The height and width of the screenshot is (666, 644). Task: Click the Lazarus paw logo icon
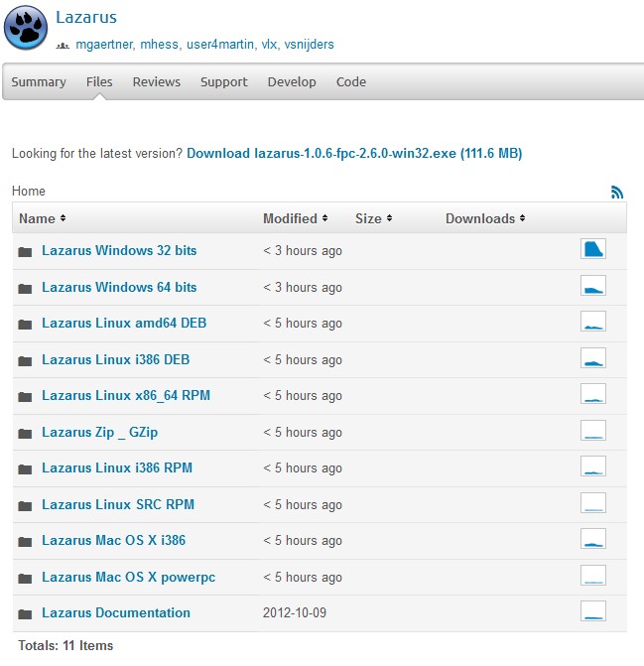(26, 28)
